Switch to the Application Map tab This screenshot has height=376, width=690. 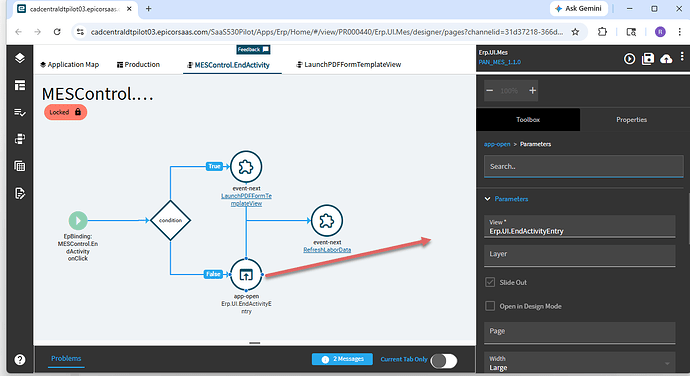70,65
